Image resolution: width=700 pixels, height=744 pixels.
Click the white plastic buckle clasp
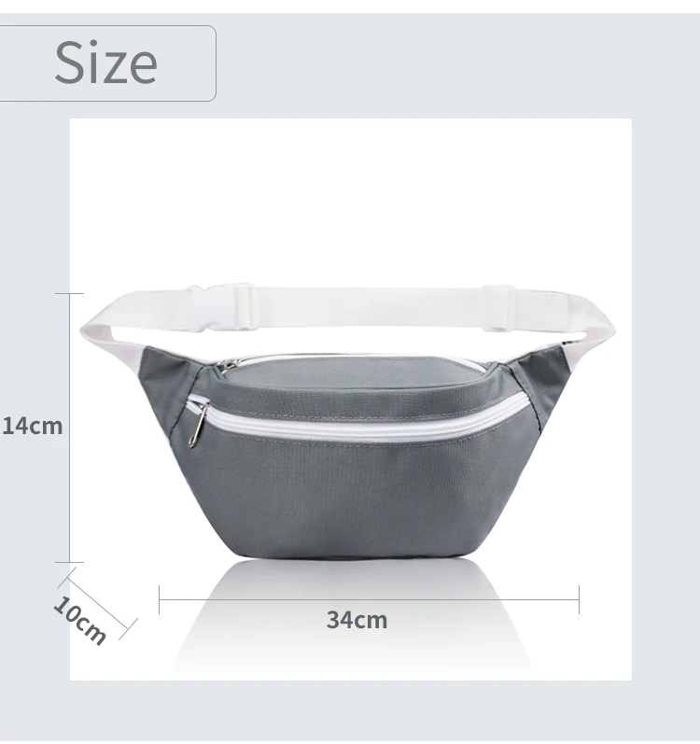(x=221, y=307)
